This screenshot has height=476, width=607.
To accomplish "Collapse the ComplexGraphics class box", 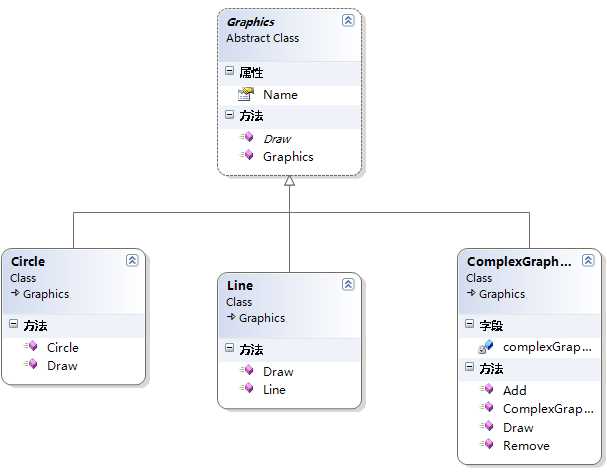I will (588, 260).
